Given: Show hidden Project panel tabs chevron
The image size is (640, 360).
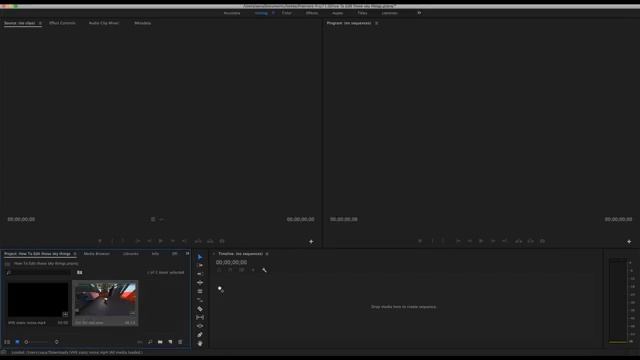Looking at the screenshot, I should tap(187, 253).
